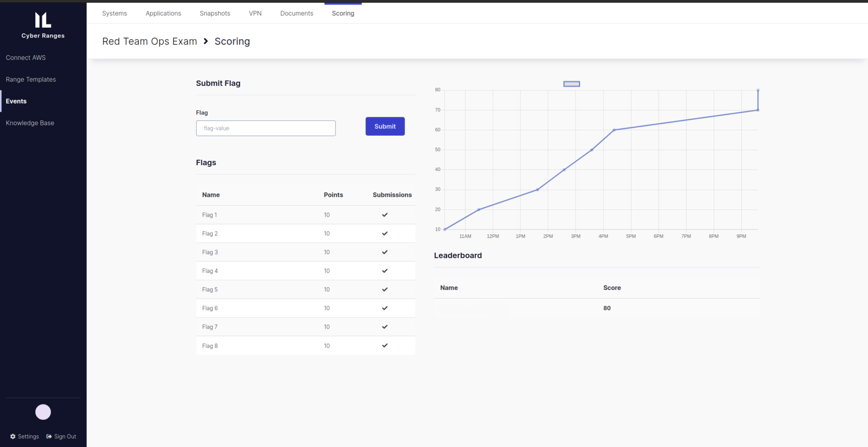Click the breadcrumb chevron after Red Team Ops Exam
The height and width of the screenshot is (447, 868).
[x=206, y=41]
